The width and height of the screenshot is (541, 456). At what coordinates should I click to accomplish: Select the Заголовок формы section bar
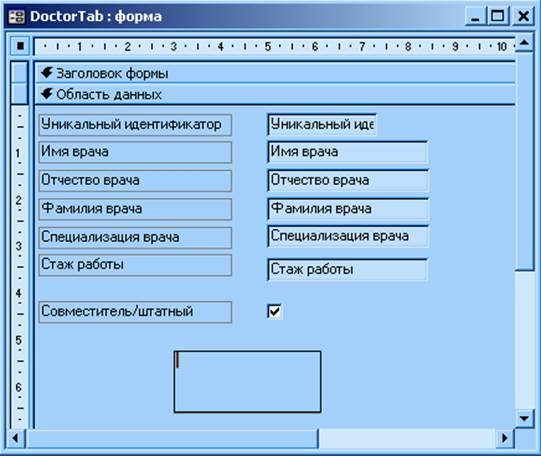point(275,73)
